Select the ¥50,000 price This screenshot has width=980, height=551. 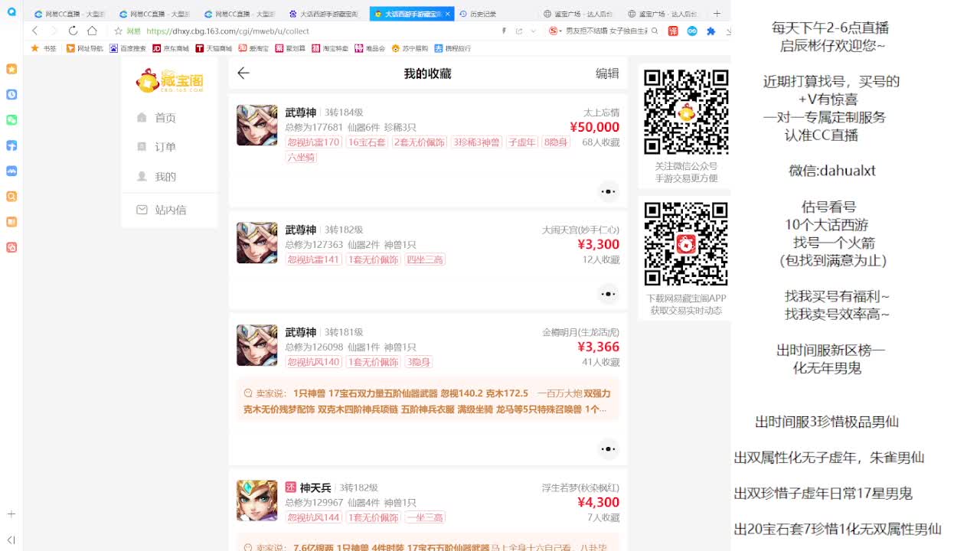(595, 127)
